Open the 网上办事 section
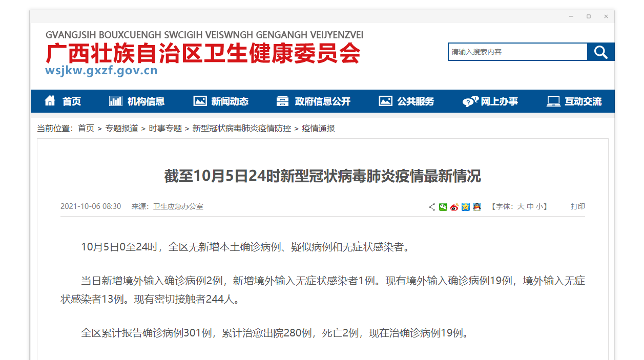 [490, 101]
